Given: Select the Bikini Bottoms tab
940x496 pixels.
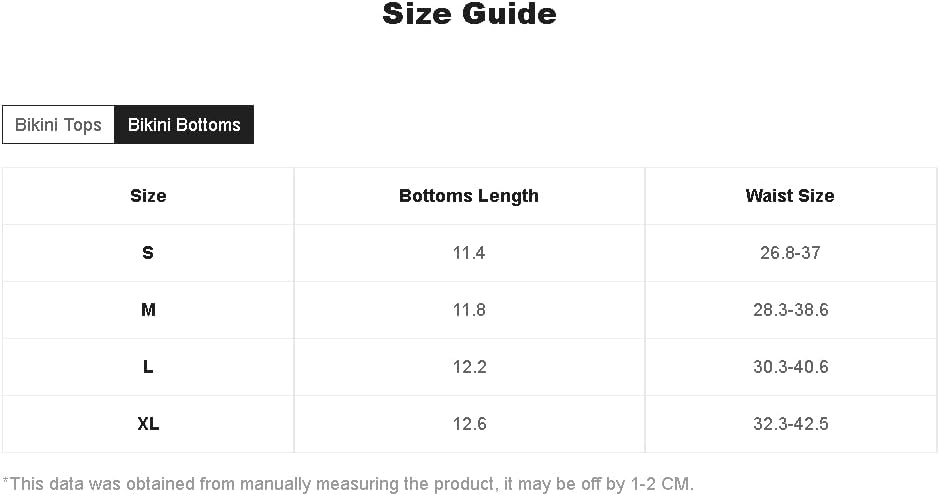Looking at the screenshot, I should click(x=184, y=125).
